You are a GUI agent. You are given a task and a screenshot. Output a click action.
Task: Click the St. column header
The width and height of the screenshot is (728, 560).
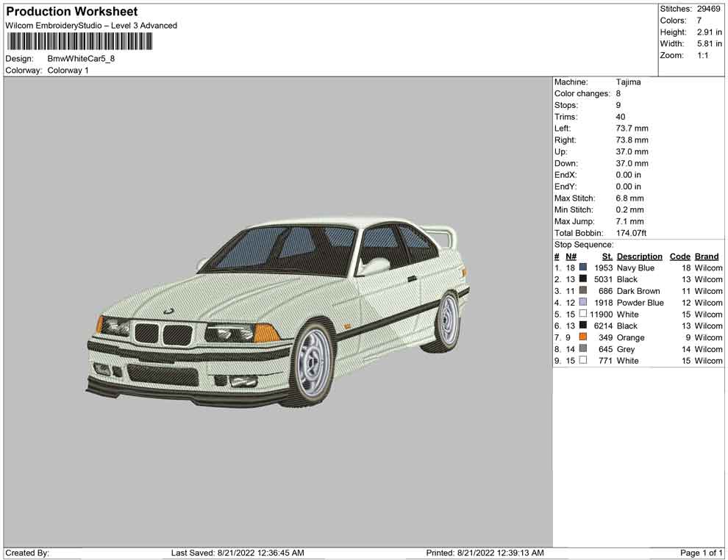pos(607,256)
